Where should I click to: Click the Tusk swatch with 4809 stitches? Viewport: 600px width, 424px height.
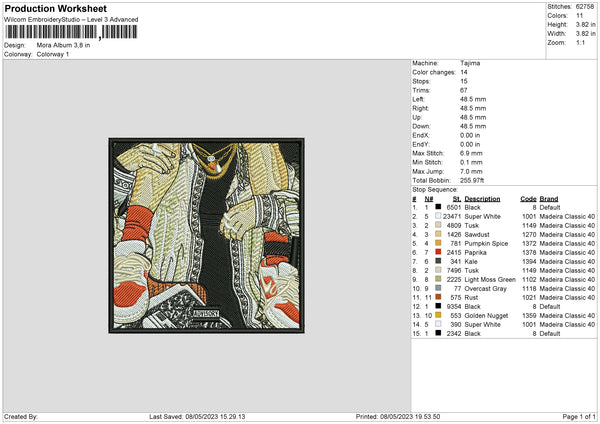point(438,225)
